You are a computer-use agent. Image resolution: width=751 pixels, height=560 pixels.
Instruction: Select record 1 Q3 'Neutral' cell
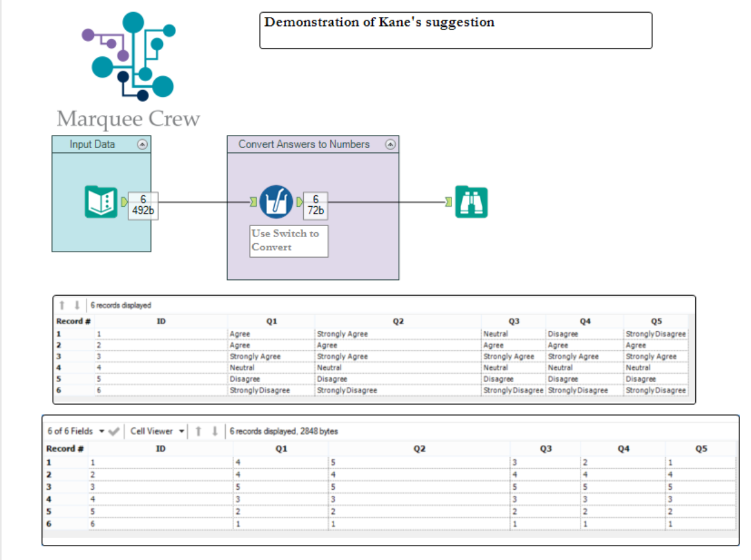click(x=514, y=334)
